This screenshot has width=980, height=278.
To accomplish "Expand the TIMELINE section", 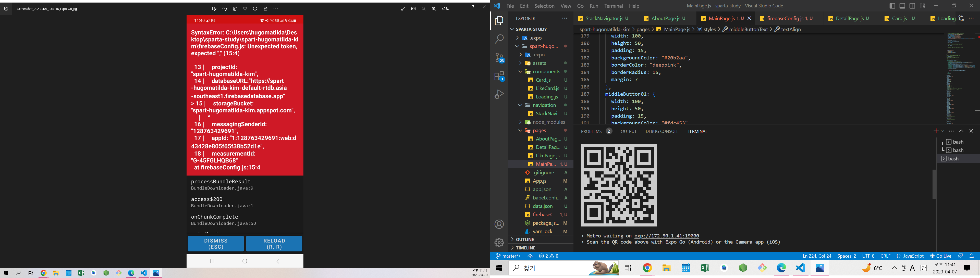I will coord(541,248).
